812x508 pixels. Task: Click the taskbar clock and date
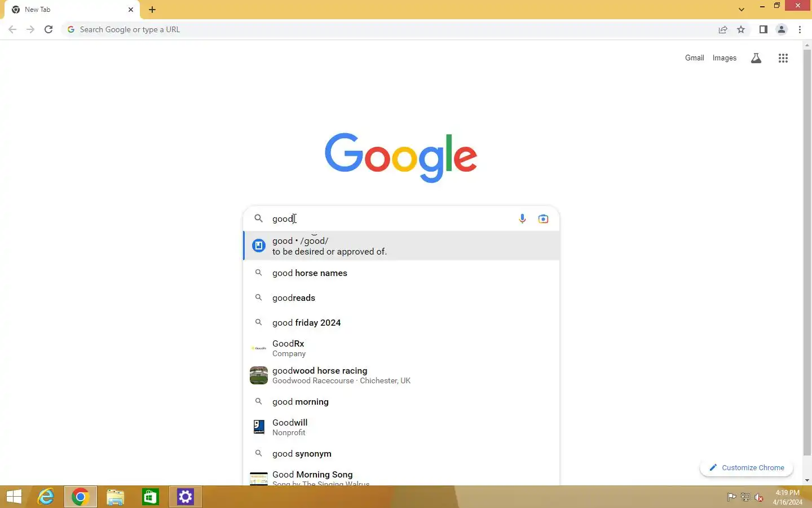coord(787,497)
